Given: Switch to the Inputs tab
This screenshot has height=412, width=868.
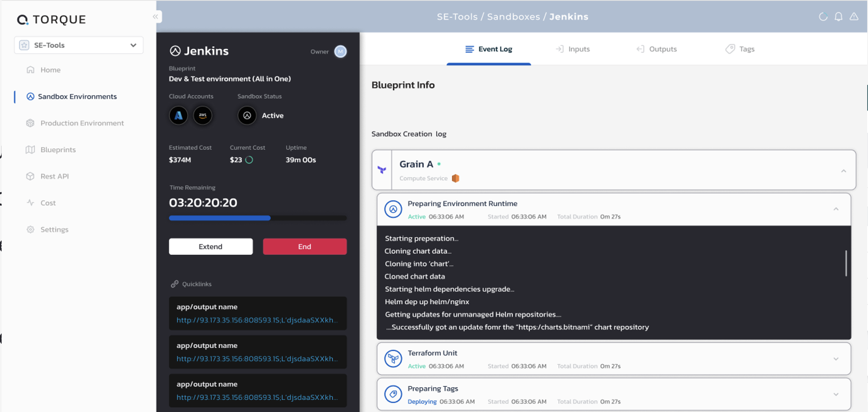Looking at the screenshot, I should point(573,49).
